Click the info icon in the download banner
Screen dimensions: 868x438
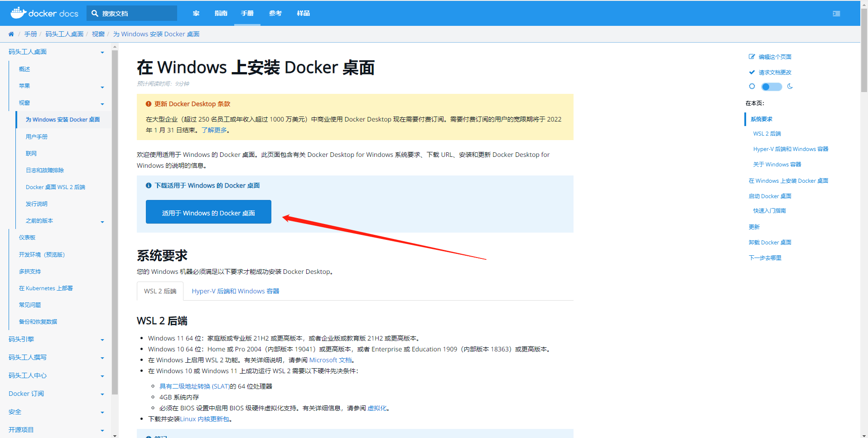[x=148, y=185]
